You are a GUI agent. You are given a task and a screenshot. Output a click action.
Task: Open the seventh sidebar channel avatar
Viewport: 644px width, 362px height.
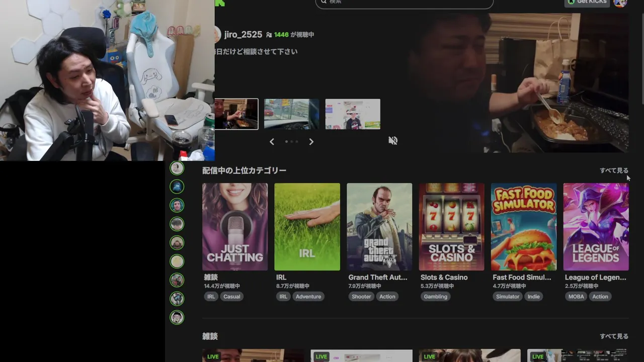pyautogui.click(x=177, y=280)
